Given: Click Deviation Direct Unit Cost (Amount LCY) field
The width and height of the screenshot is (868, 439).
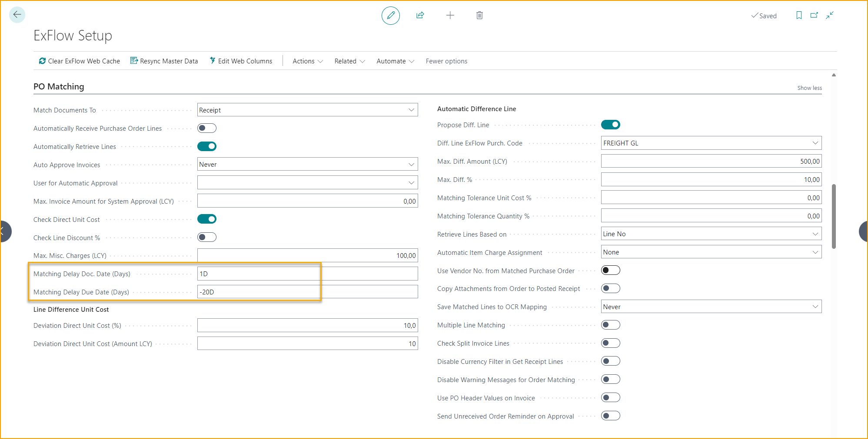Looking at the screenshot, I should click(x=308, y=343).
